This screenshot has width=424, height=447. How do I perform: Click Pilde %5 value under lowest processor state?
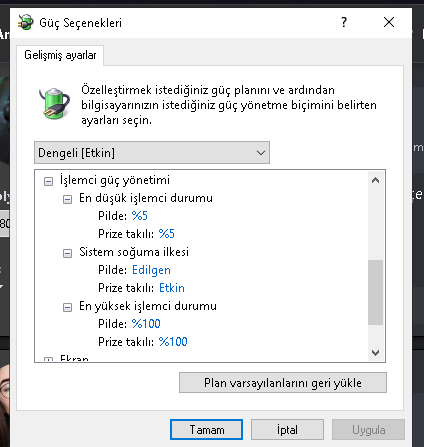click(139, 216)
